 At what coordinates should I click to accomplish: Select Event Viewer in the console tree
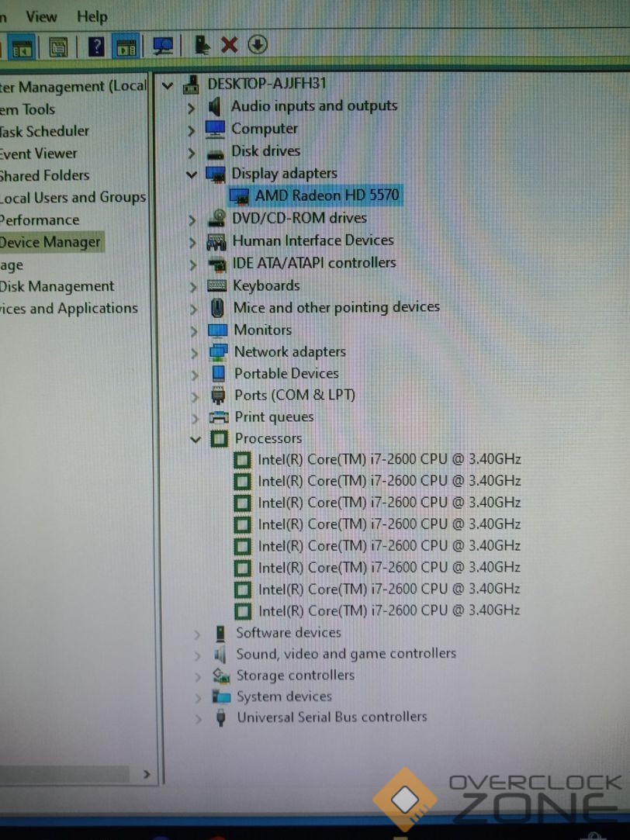pyautogui.click(x=39, y=154)
